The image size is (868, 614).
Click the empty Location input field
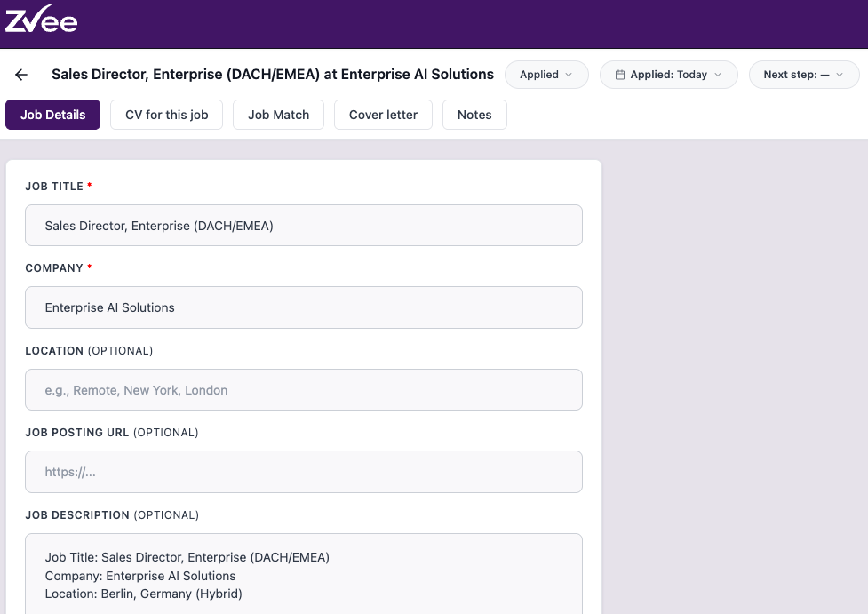(x=304, y=390)
